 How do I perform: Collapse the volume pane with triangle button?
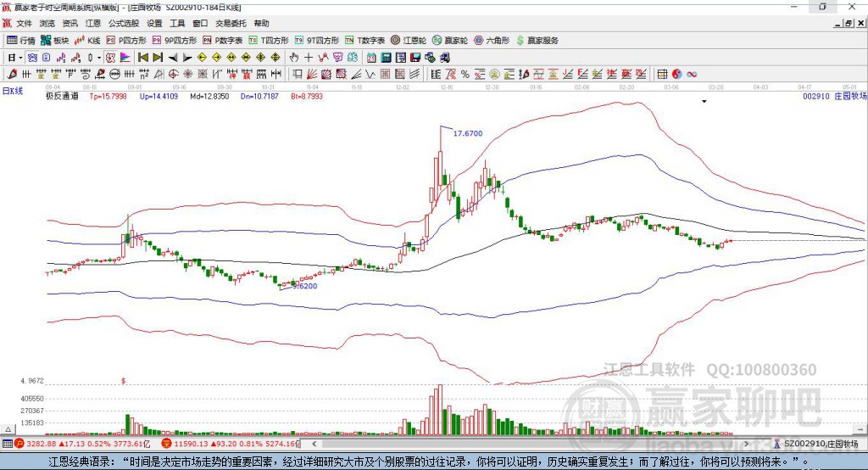coord(8,429)
